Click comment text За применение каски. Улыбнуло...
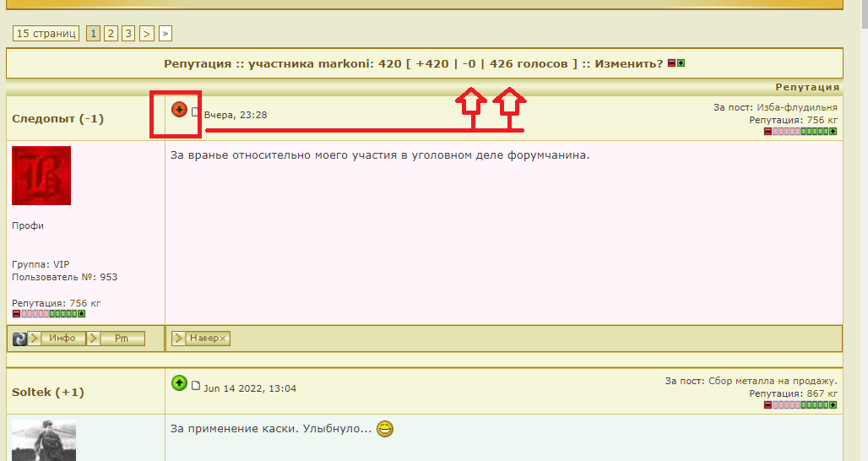The width and height of the screenshot is (868, 461). click(271, 429)
